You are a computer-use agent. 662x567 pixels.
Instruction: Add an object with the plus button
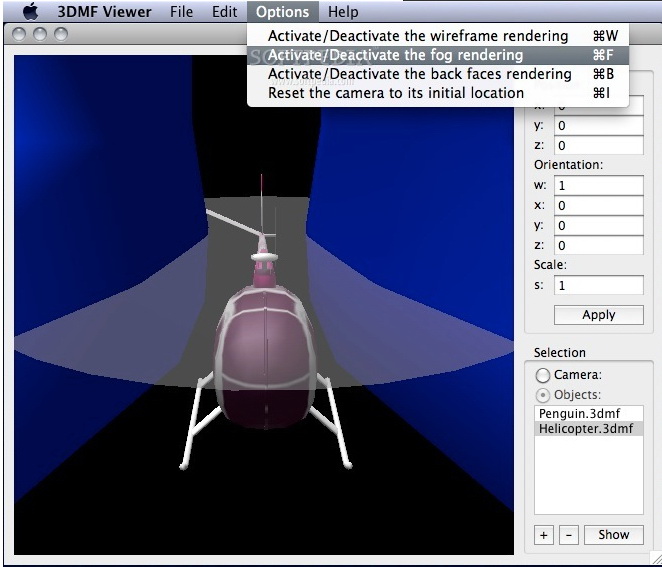[x=544, y=535]
